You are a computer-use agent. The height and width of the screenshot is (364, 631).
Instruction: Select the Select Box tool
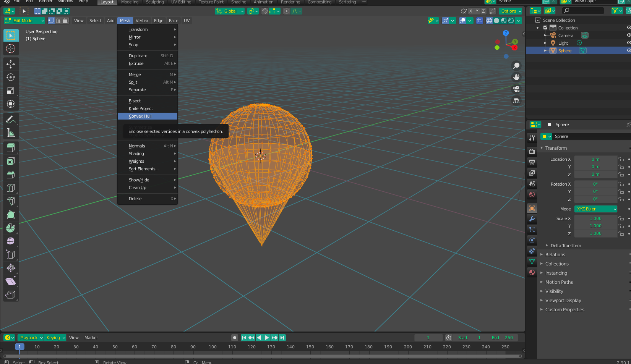click(x=11, y=36)
